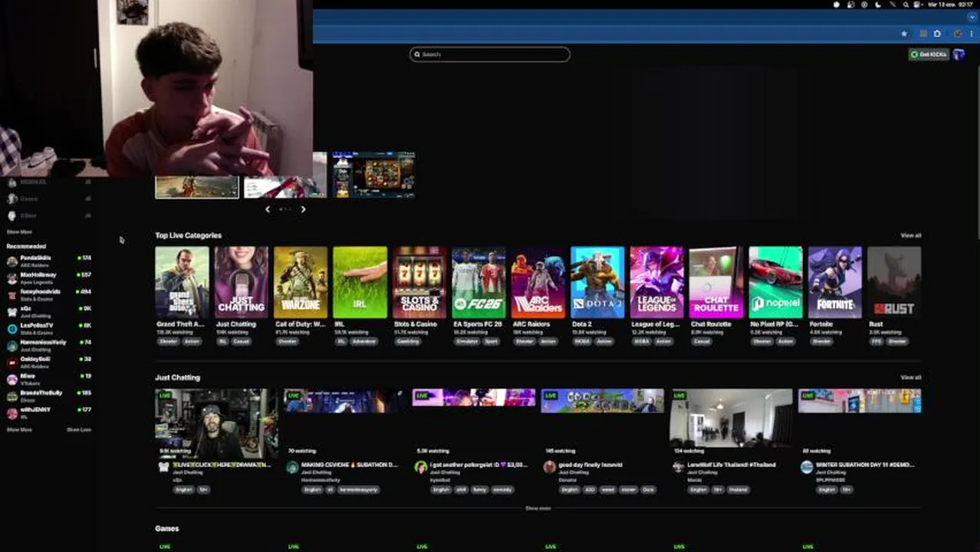Open MaxHolloway channel in sidebar
Viewport: 980px width, 552px height.
point(49,278)
